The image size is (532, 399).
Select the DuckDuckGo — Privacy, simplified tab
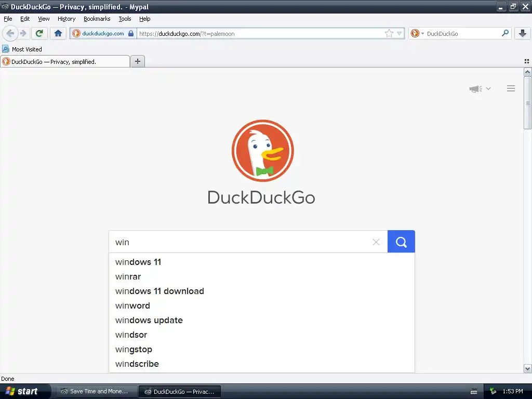coord(65,61)
